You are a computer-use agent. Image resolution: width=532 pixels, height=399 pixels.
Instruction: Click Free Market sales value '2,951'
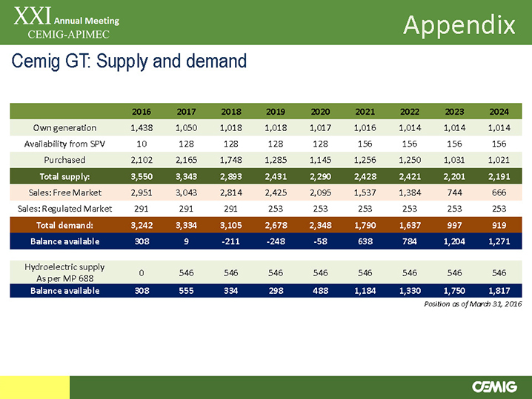(x=142, y=192)
